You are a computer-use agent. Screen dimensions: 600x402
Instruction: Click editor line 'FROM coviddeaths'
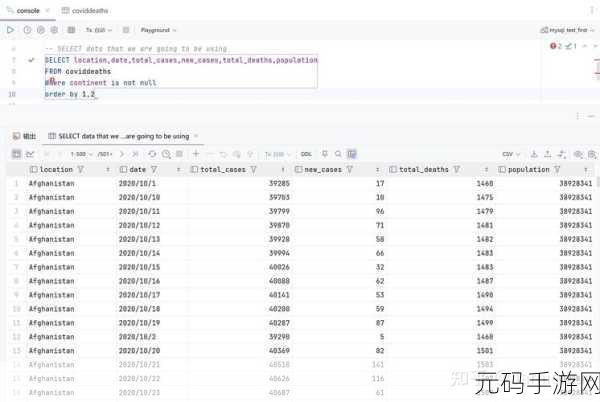(x=78, y=72)
